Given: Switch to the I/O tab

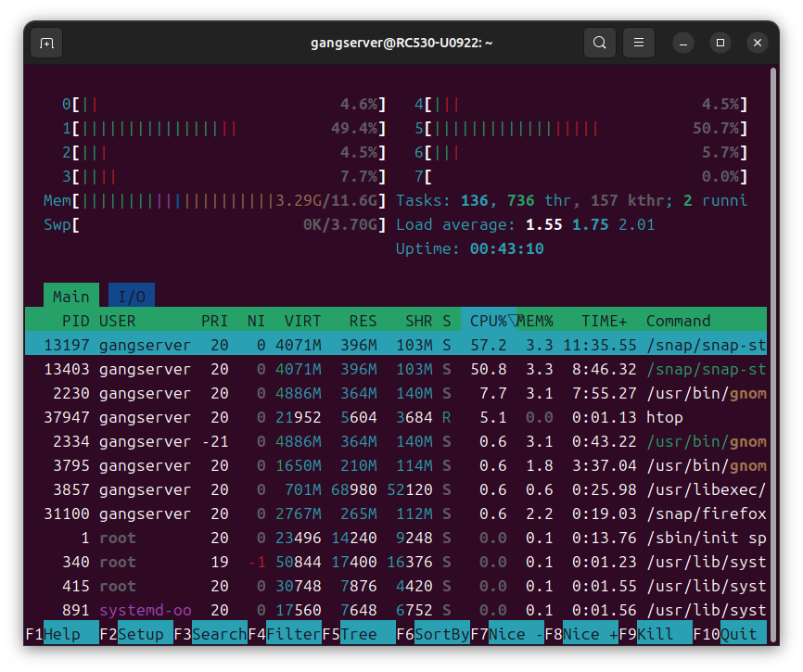Looking at the screenshot, I should coord(132,297).
